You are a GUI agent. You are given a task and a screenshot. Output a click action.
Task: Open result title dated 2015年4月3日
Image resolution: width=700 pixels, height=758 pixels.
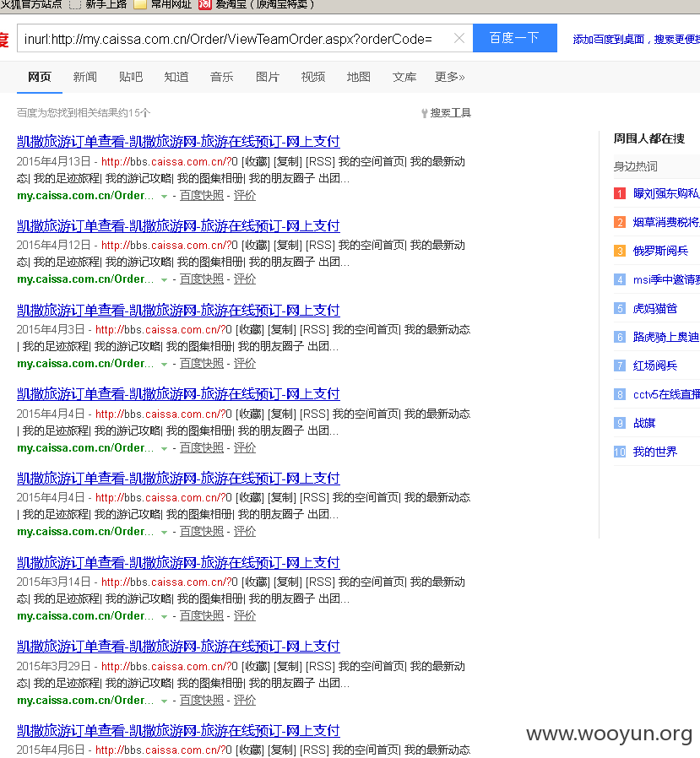178,310
